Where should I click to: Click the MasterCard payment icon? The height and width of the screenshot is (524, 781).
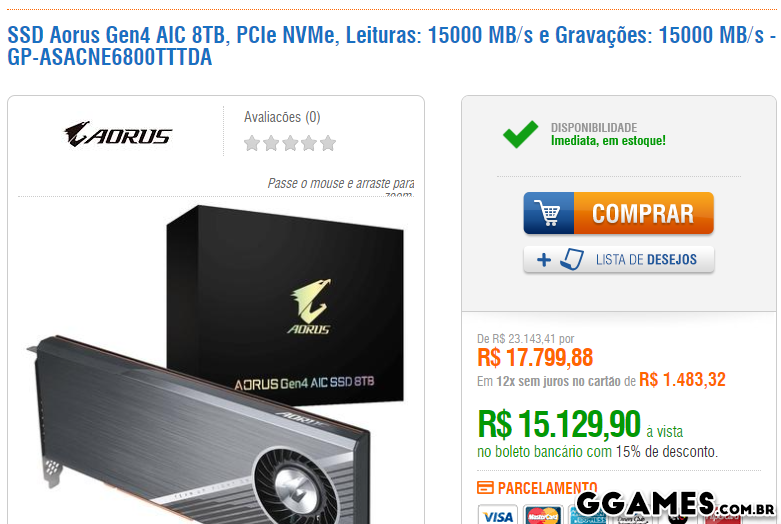[x=543, y=515]
